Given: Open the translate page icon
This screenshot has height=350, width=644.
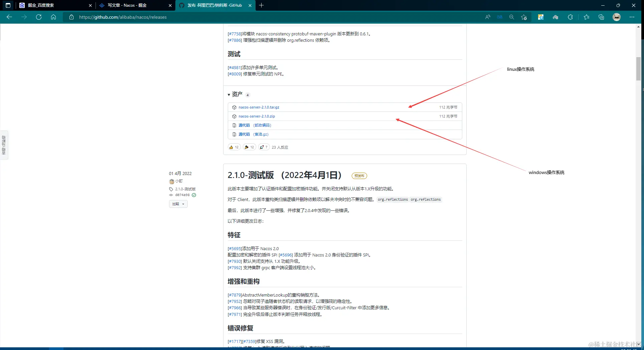Looking at the screenshot, I should (500, 17).
